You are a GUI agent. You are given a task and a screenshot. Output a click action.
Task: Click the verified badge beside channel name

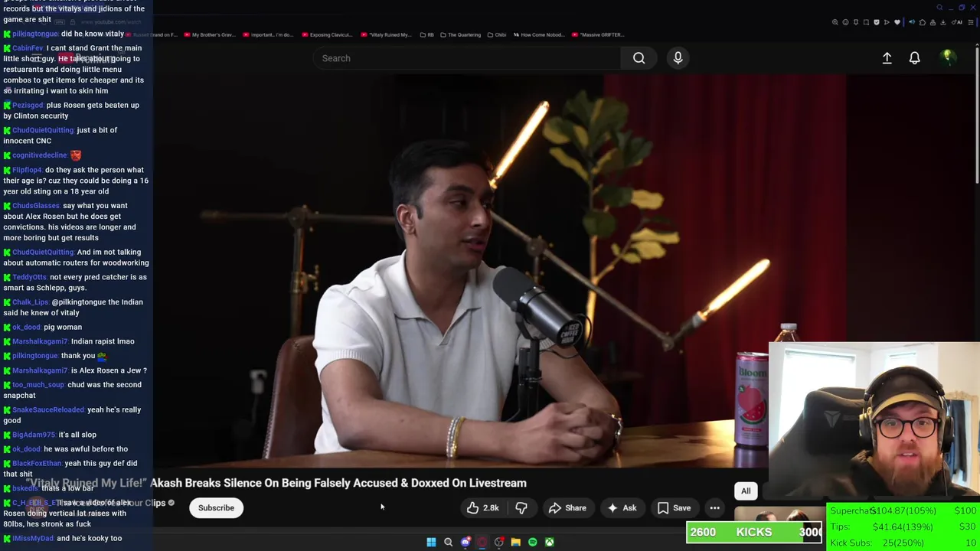pos(171,503)
